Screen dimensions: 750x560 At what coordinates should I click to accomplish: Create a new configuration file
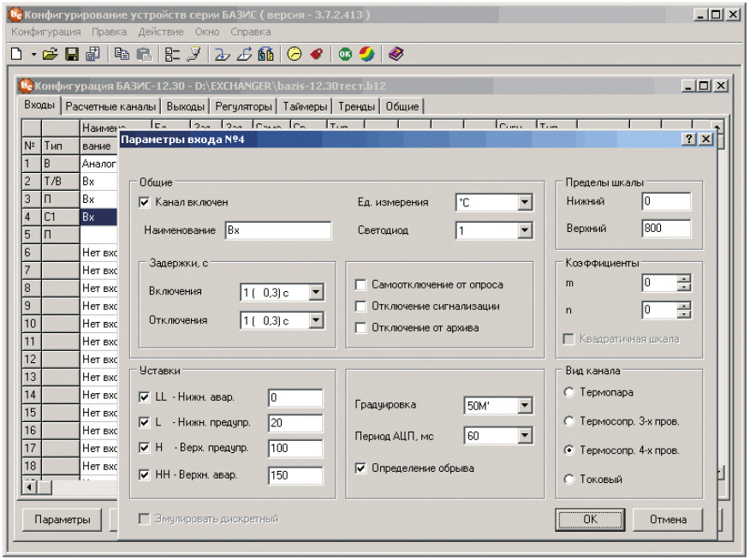point(16,54)
